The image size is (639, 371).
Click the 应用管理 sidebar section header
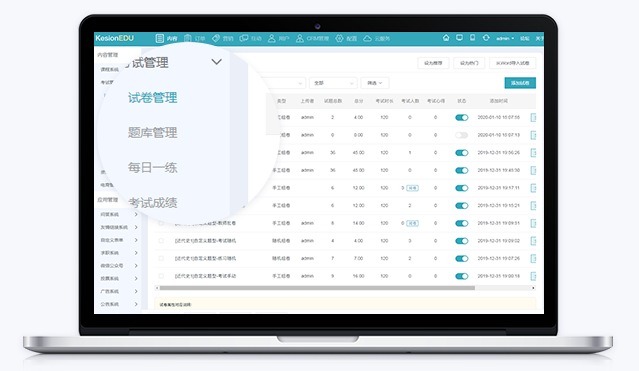coord(108,200)
